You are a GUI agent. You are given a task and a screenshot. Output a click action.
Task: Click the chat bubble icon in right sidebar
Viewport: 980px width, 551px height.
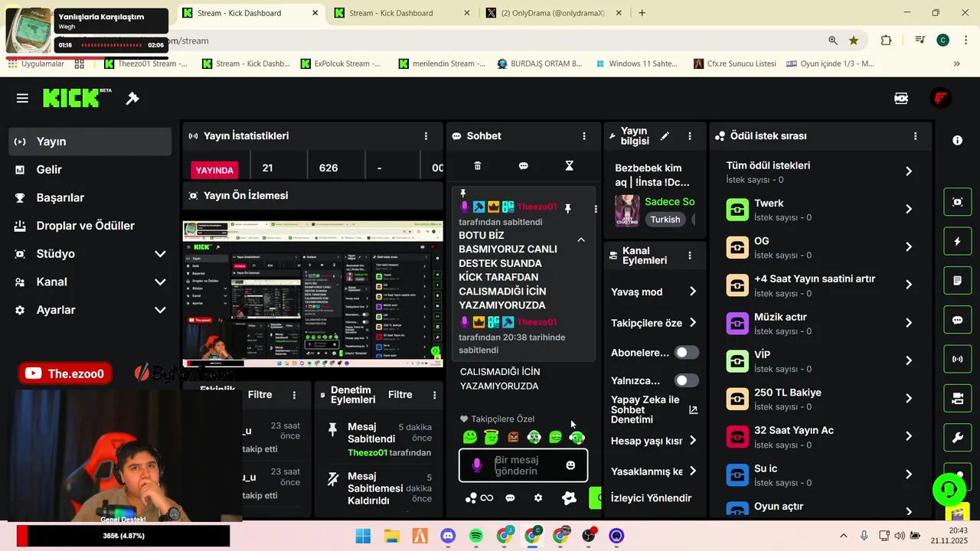coord(958,320)
